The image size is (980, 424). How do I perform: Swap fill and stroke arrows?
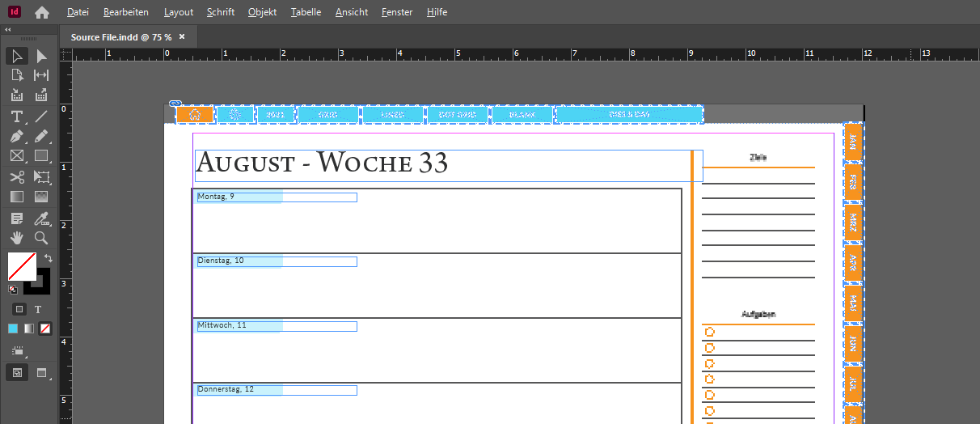point(48,258)
